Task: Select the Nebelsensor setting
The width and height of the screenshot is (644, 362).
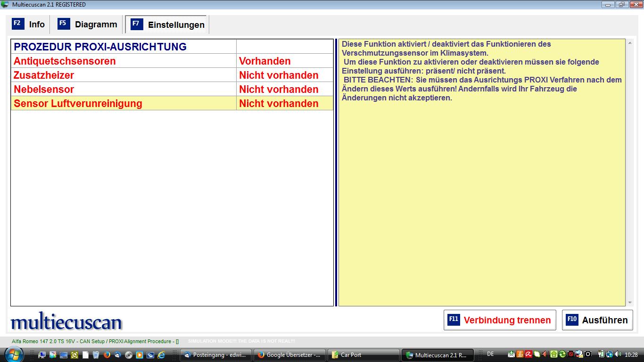Action: pyautogui.click(x=124, y=89)
